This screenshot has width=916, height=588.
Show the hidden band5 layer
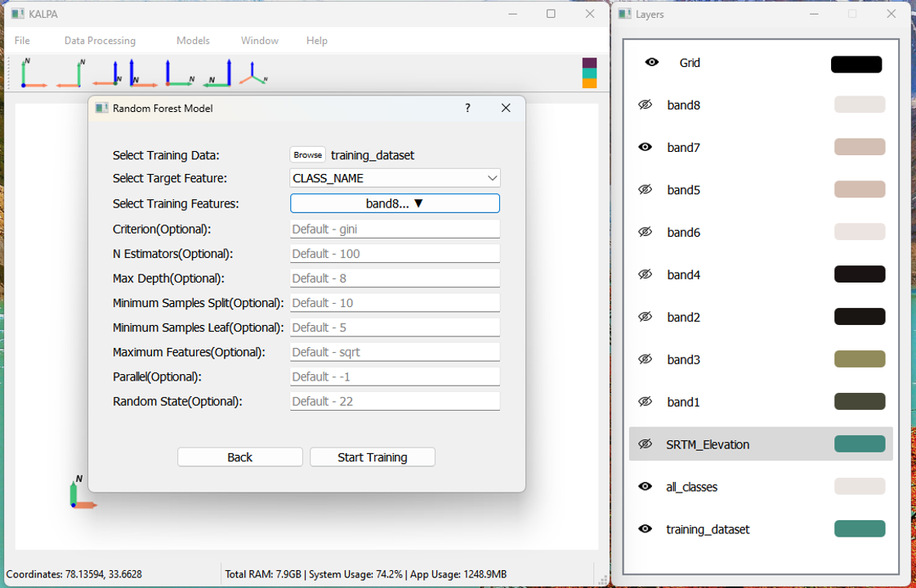(x=645, y=189)
